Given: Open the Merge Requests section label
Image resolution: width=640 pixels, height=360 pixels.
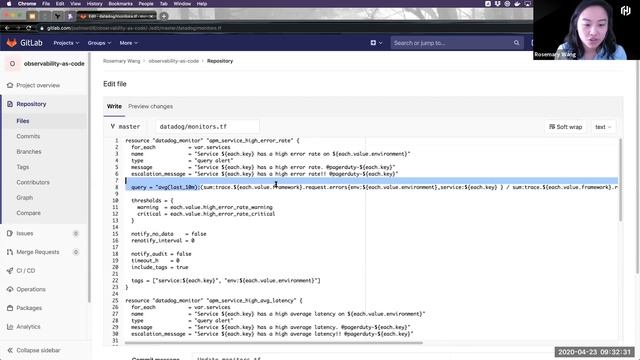Looking at the screenshot, I should click(38, 252).
